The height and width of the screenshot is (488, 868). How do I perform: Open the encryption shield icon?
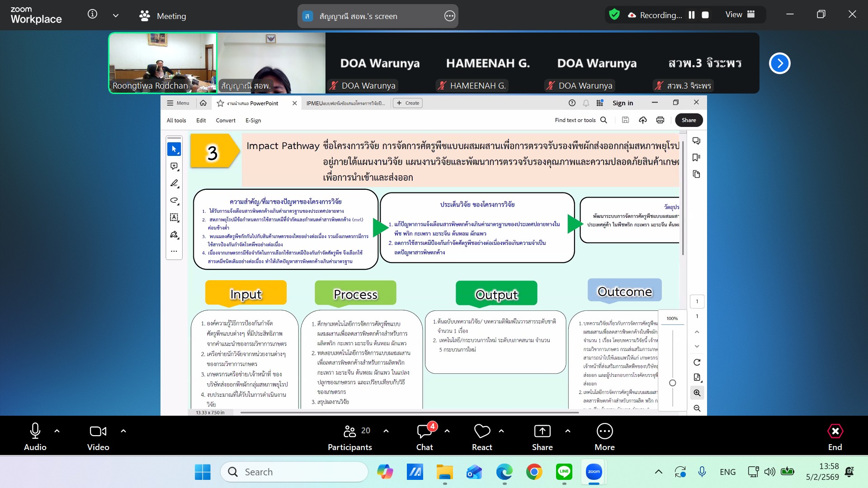tap(614, 14)
